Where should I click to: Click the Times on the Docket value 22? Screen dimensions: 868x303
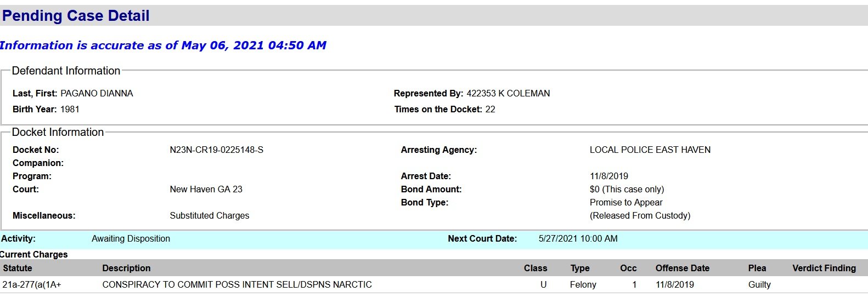(x=490, y=109)
